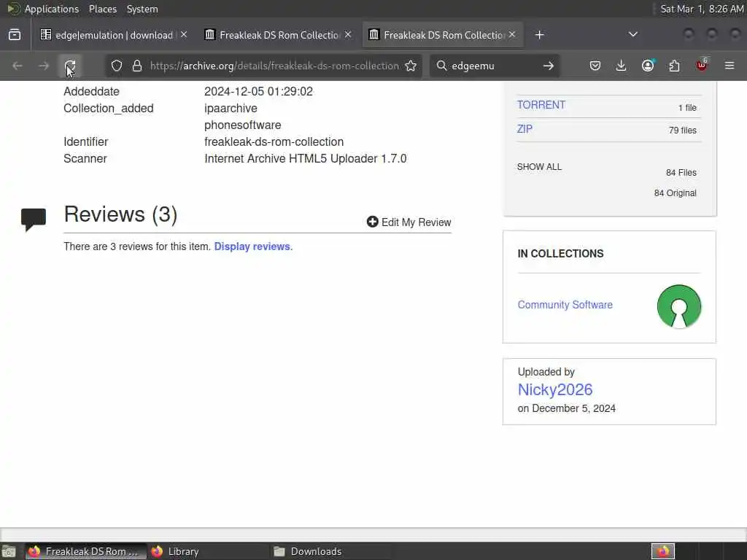Open uploader Nicky2026 profile

(555, 389)
